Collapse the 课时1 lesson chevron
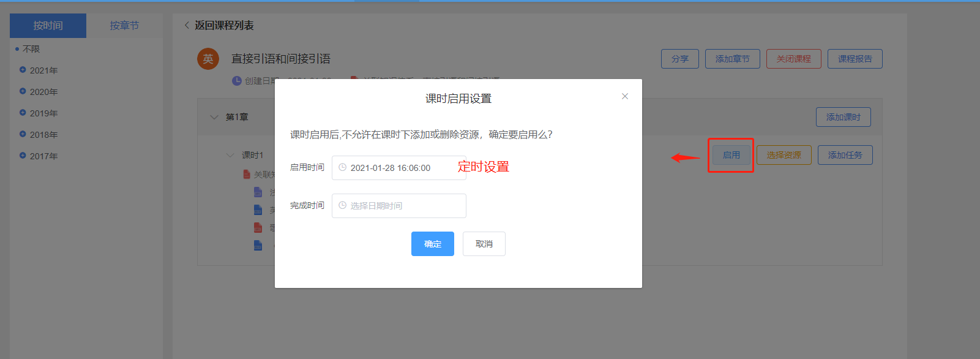The width and height of the screenshot is (980, 359). coord(230,155)
